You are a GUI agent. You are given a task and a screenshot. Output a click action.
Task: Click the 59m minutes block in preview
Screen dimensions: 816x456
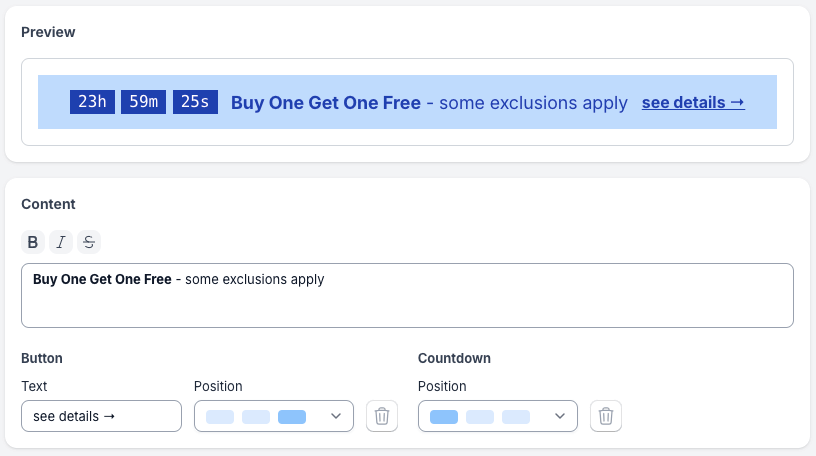click(143, 102)
